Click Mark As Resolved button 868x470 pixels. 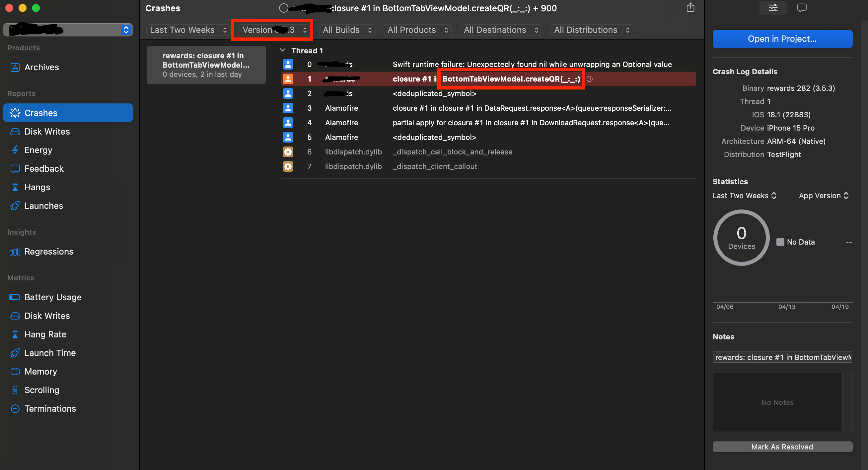[x=782, y=446]
